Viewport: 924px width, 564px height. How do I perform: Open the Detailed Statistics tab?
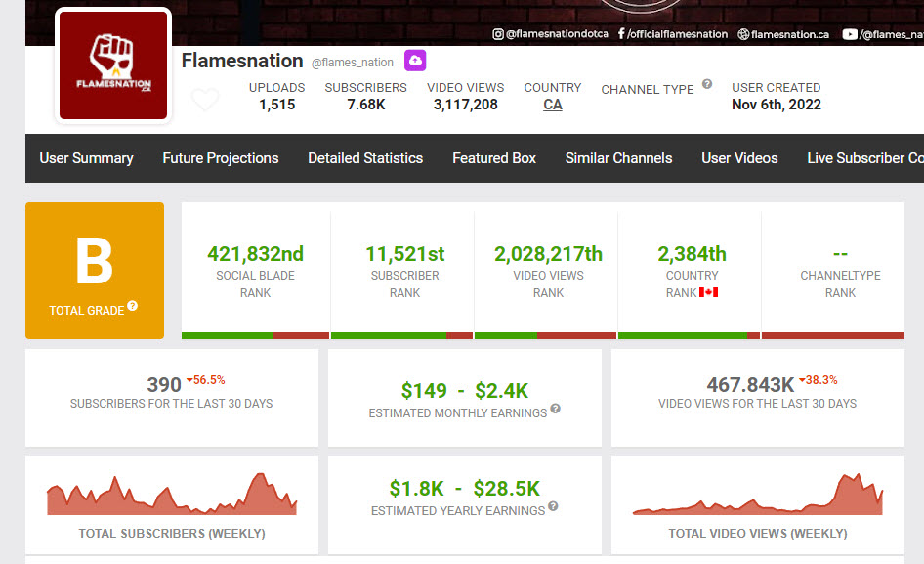tap(365, 158)
